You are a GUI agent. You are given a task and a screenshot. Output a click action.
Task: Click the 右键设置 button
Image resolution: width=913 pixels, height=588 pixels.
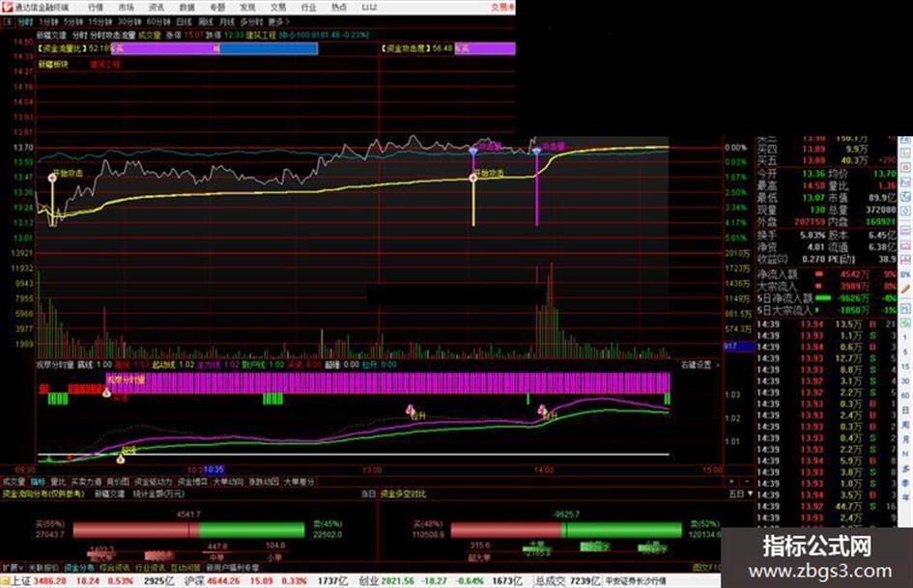(696, 364)
